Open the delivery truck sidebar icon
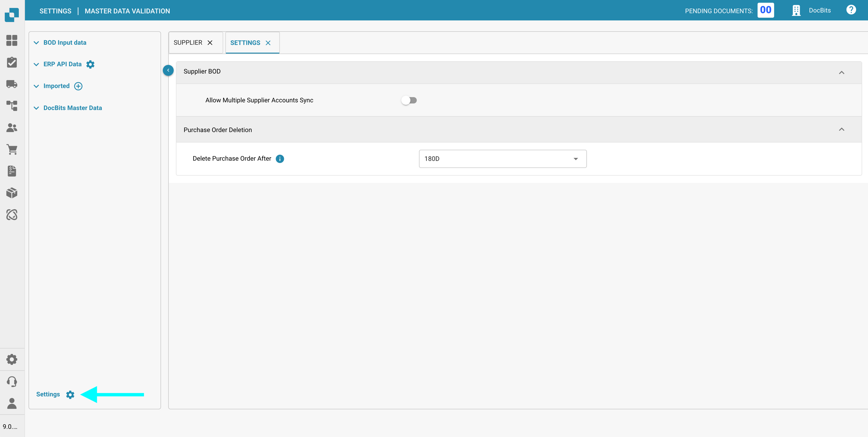 [x=12, y=84]
